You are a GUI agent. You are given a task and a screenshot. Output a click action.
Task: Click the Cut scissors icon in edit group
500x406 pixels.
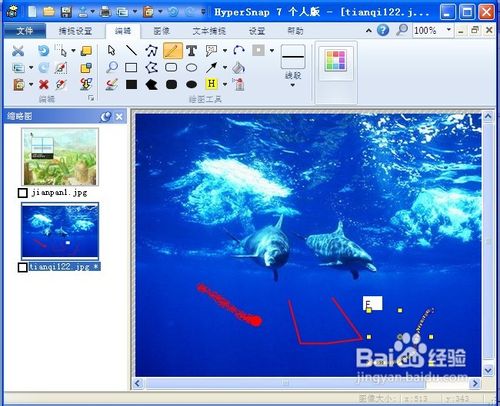18,51
